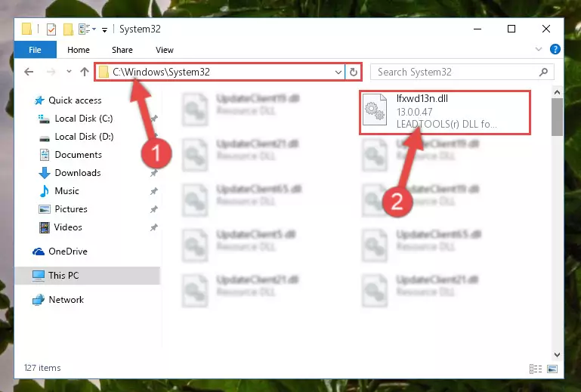Select Quick access in the navigation pane
The height and width of the screenshot is (392, 581).
coord(75,100)
